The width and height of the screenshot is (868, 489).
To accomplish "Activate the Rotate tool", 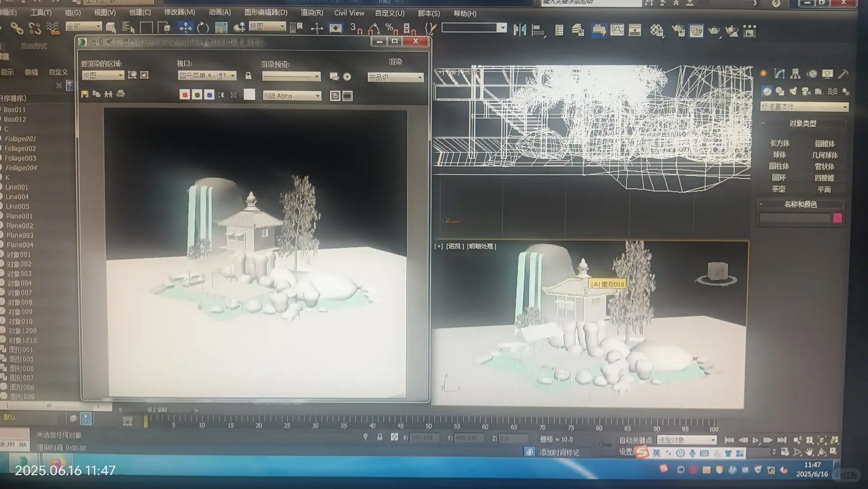I will point(203,28).
